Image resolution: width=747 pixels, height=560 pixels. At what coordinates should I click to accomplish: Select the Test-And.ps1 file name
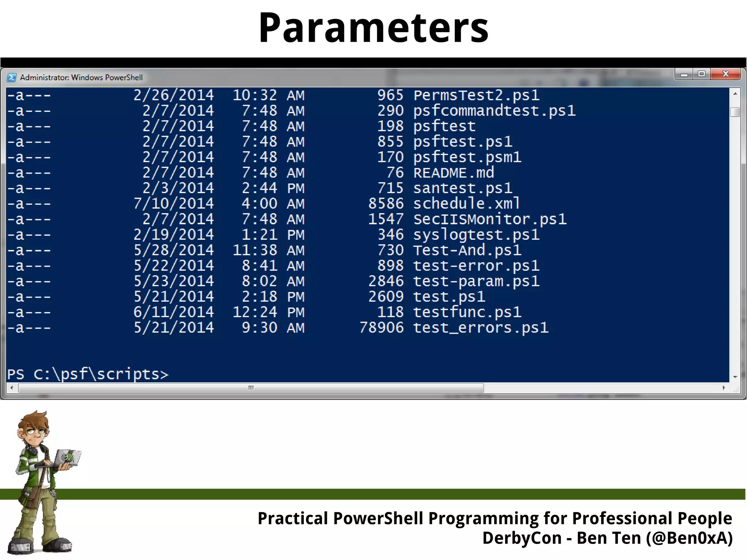[x=467, y=250]
